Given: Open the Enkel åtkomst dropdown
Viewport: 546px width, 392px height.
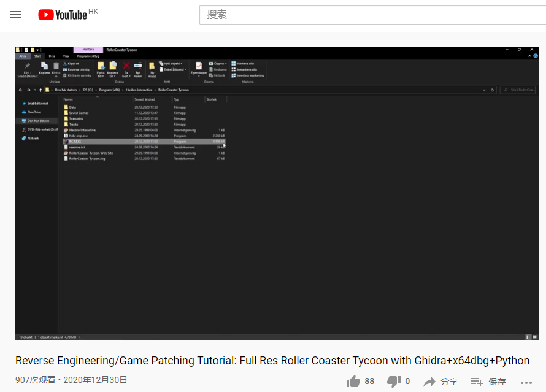Looking at the screenshot, I should pyautogui.click(x=173, y=69).
